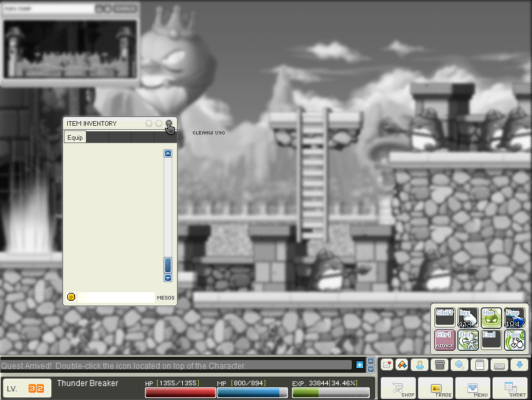Trigger the Ctrl ATTACK quickslot
The width and height of the screenshot is (532, 400).
point(445,340)
